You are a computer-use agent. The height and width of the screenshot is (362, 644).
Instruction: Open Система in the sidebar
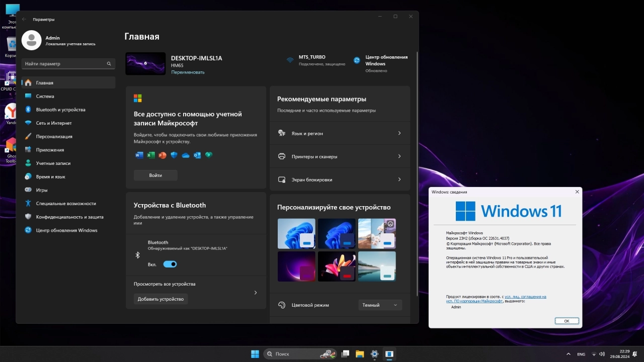coord(68,96)
